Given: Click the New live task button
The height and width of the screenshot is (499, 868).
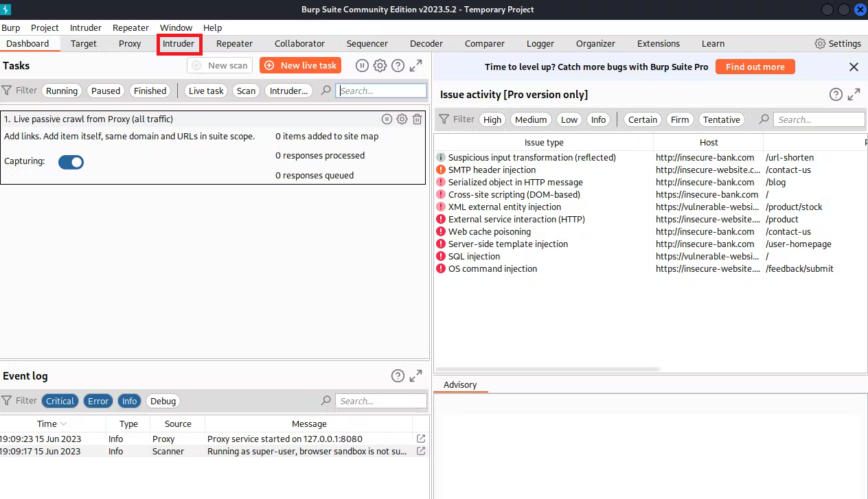Looking at the screenshot, I should point(300,65).
